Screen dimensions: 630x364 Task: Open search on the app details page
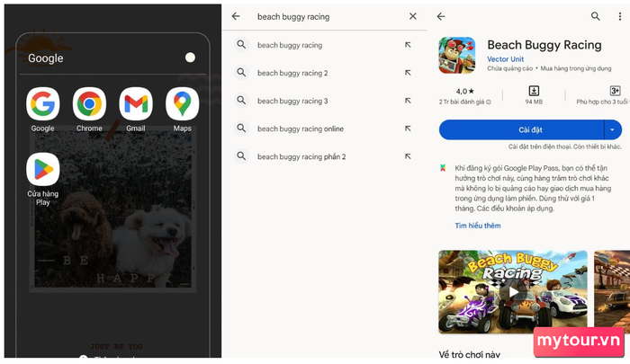[x=596, y=16]
